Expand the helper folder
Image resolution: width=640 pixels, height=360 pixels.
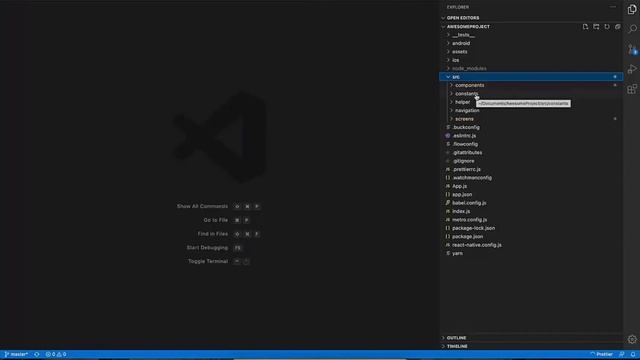(531, 102)
